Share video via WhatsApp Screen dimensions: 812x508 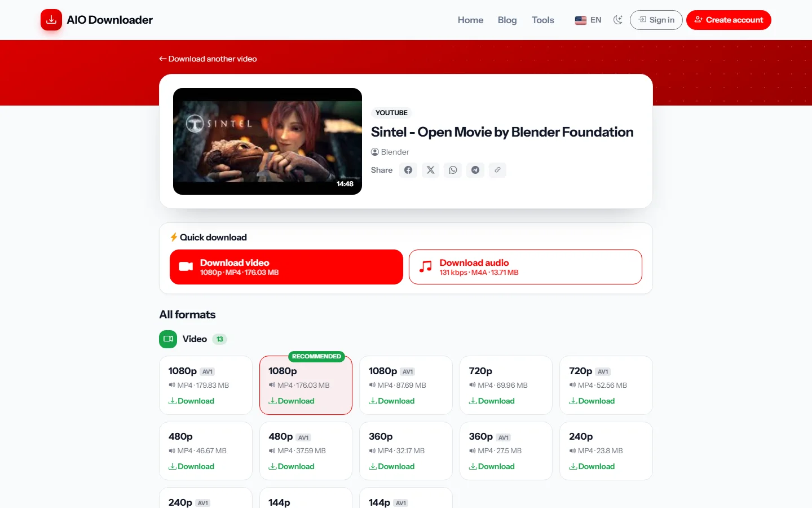tap(453, 170)
